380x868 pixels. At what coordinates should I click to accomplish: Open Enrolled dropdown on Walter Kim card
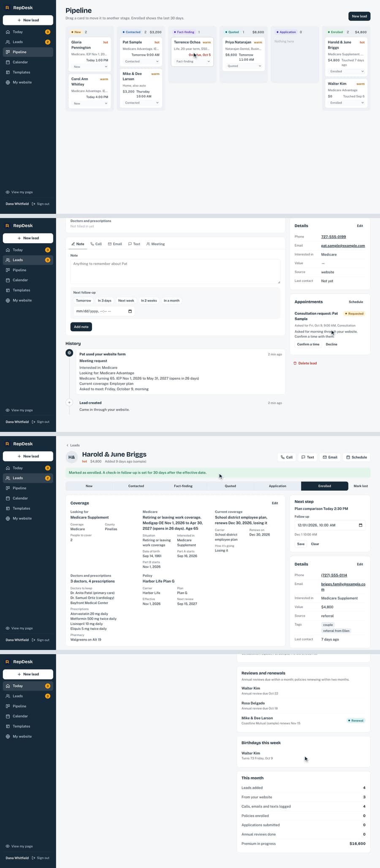(346, 103)
